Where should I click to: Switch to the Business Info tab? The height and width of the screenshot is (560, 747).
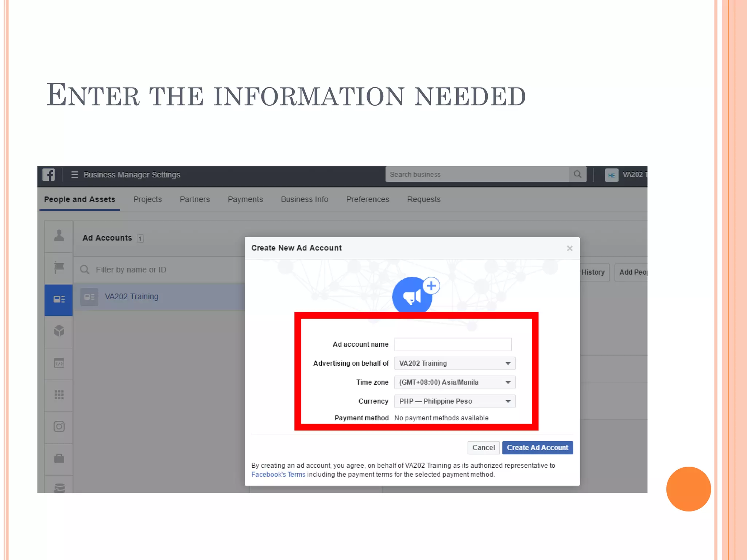(305, 199)
